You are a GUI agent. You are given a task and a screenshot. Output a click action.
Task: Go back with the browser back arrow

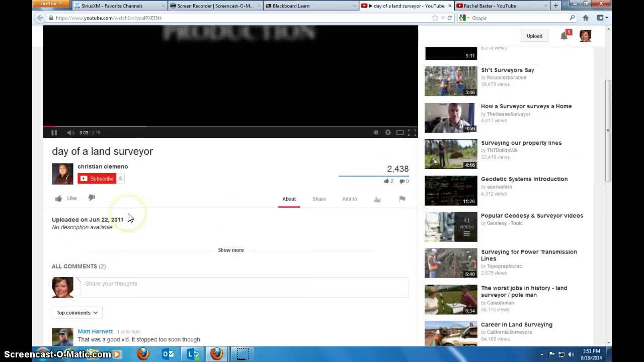pyautogui.click(x=40, y=18)
